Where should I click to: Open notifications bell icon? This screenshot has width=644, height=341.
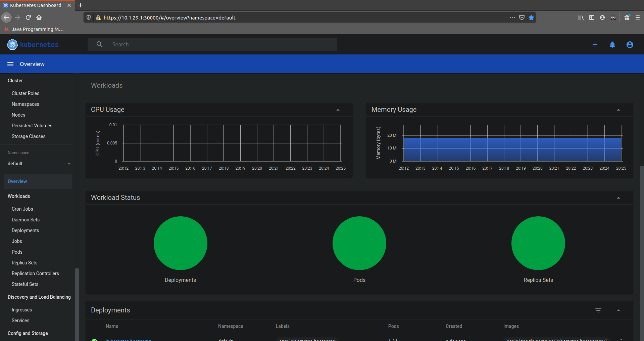coord(612,45)
